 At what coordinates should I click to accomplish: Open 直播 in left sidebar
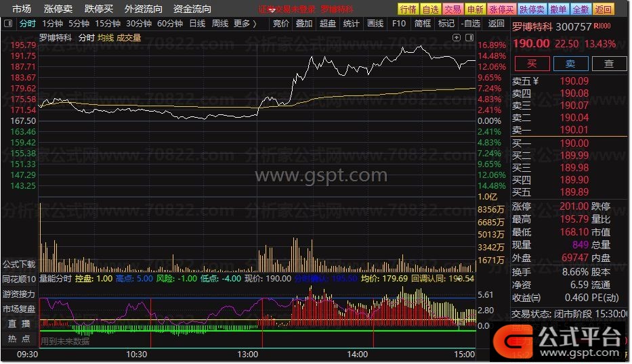pos(19,323)
